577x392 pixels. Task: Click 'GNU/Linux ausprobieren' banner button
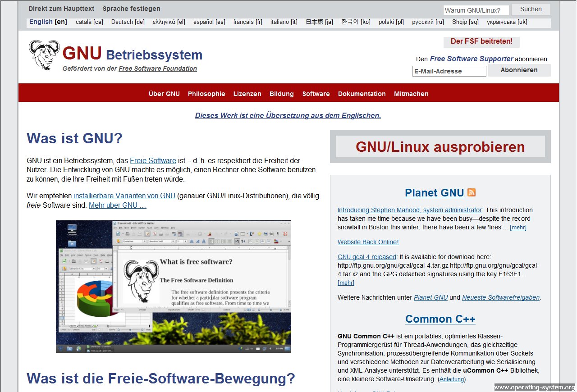pos(440,147)
